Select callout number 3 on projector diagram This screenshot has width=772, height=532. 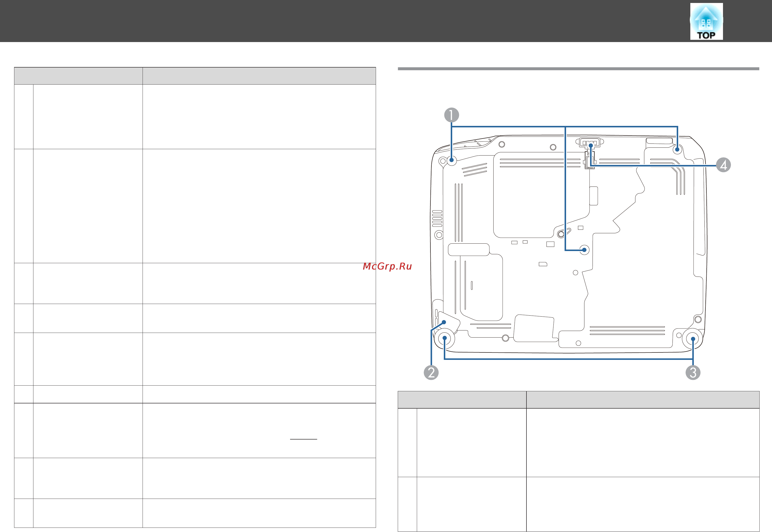[693, 372]
